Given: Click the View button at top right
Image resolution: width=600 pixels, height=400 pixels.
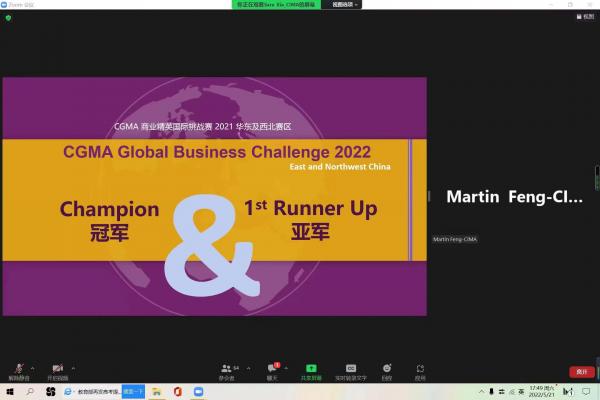Looking at the screenshot, I should pos(585,16).
